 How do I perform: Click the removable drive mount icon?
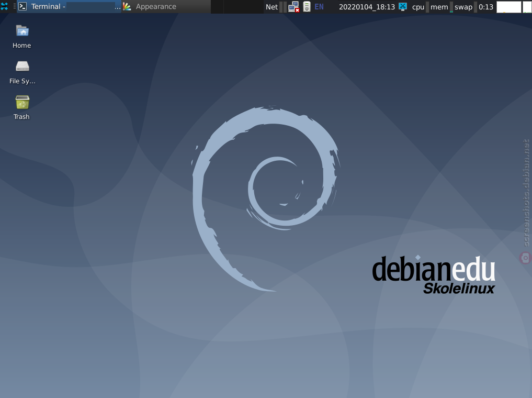[x=307, y=7]
